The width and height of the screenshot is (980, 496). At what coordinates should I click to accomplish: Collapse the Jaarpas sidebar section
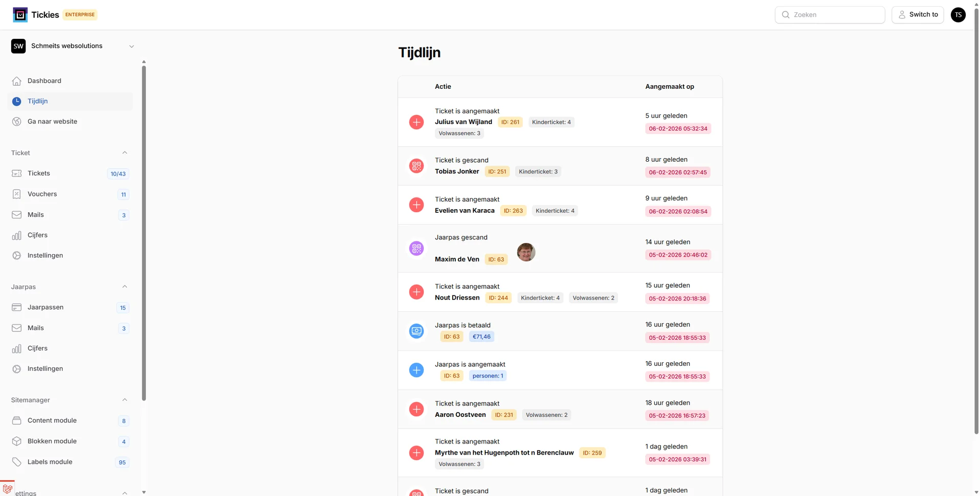[x=125, y=287]
